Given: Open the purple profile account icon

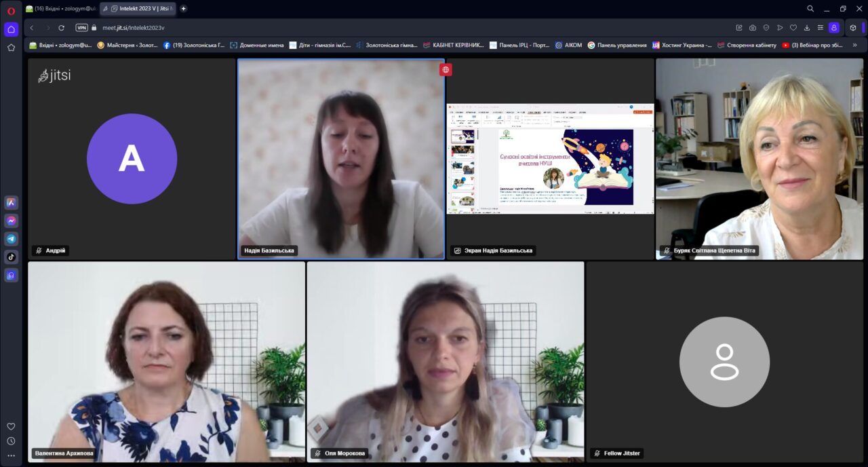Looking at the screenshot, I should [834, 28].
